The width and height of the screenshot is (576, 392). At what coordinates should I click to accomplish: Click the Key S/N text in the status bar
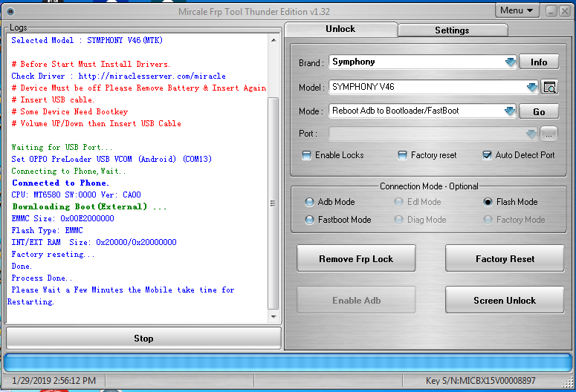[x=480, y=381]
